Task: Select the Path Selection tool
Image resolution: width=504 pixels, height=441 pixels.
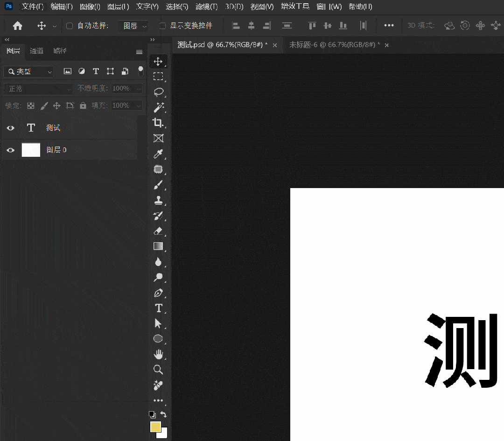Action: (158, 323)
